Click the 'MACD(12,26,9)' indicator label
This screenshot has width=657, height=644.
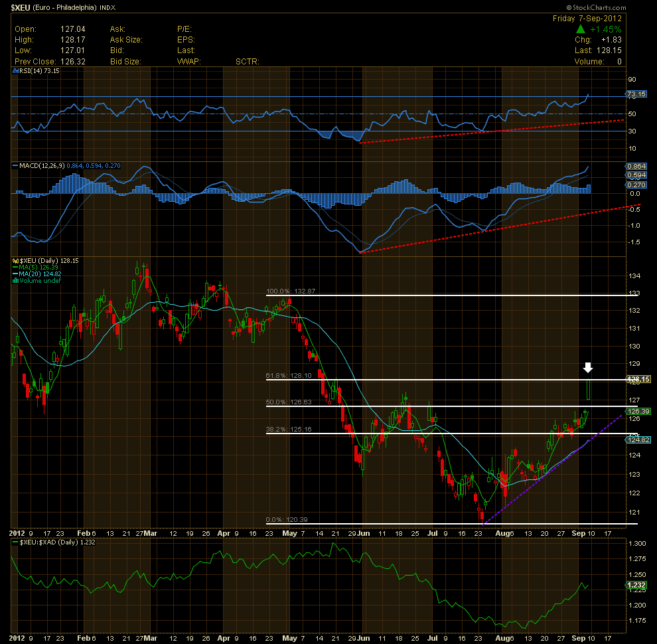pyautogui.click(x=42, y=165)
